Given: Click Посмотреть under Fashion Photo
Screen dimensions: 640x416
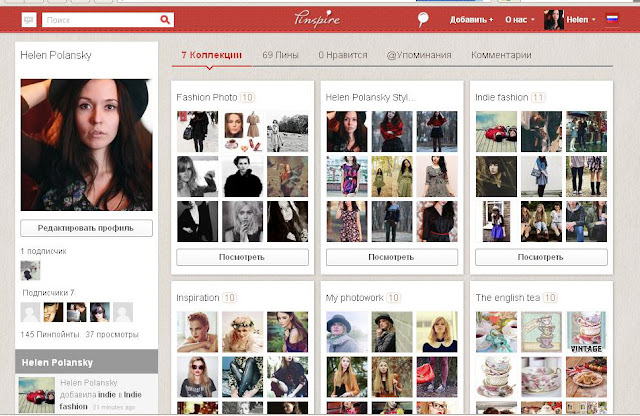Looking at the screenshot, I should pos(242,257).
